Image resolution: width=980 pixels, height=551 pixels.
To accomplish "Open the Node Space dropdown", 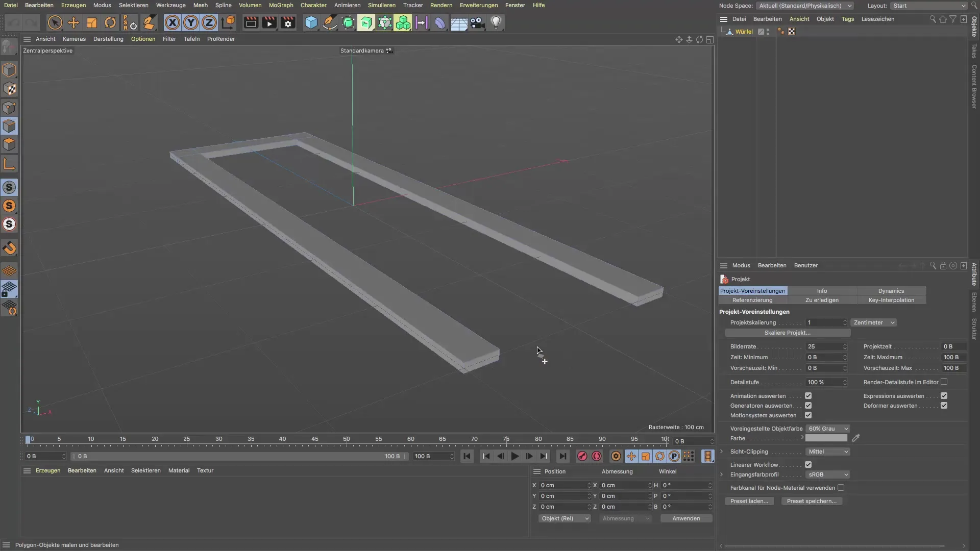I will [x=805, y=6].
